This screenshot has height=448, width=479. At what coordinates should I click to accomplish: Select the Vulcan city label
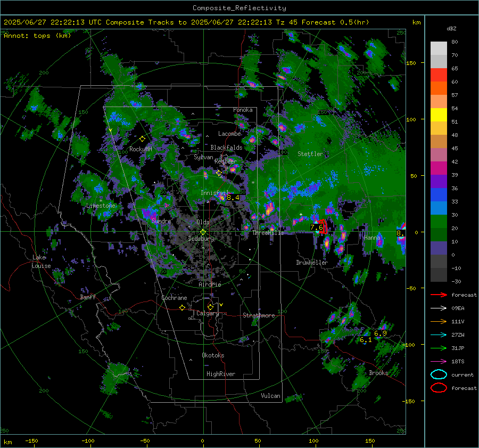pos(270,396)
